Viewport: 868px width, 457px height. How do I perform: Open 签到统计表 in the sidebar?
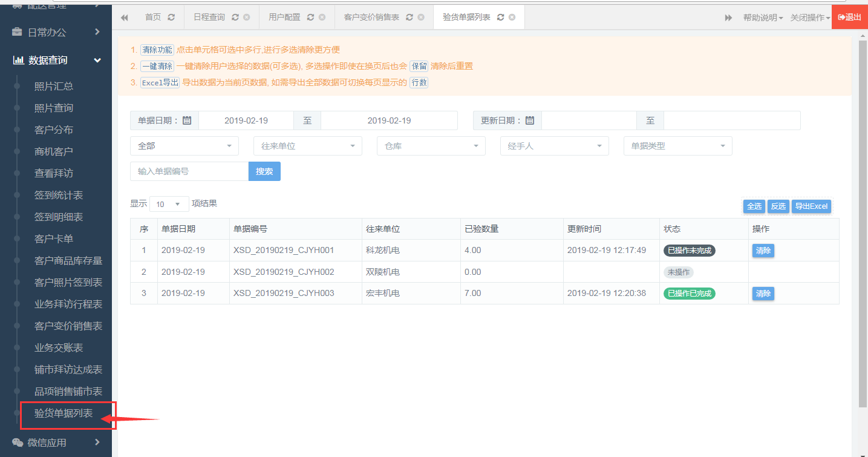[59, 195]
